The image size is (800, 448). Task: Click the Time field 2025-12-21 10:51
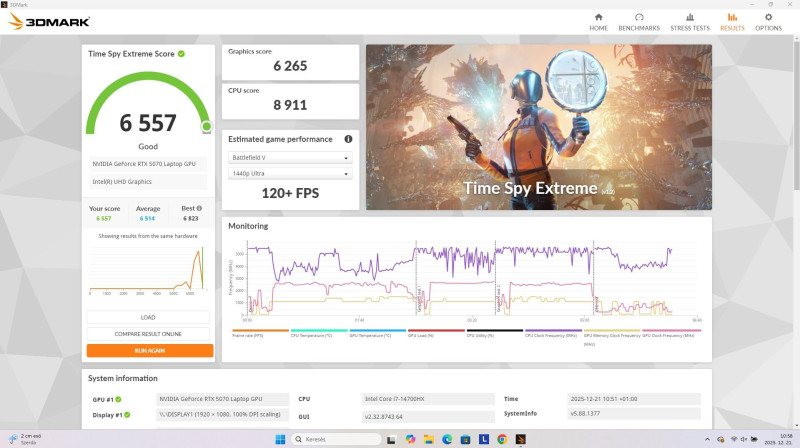pyautogui.click(x=634, y=399)
